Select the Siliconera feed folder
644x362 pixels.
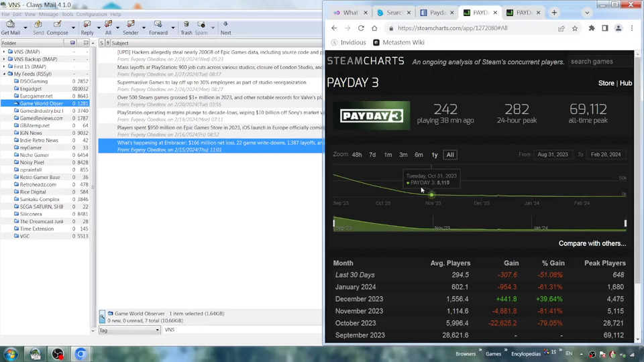click(31, 214)
